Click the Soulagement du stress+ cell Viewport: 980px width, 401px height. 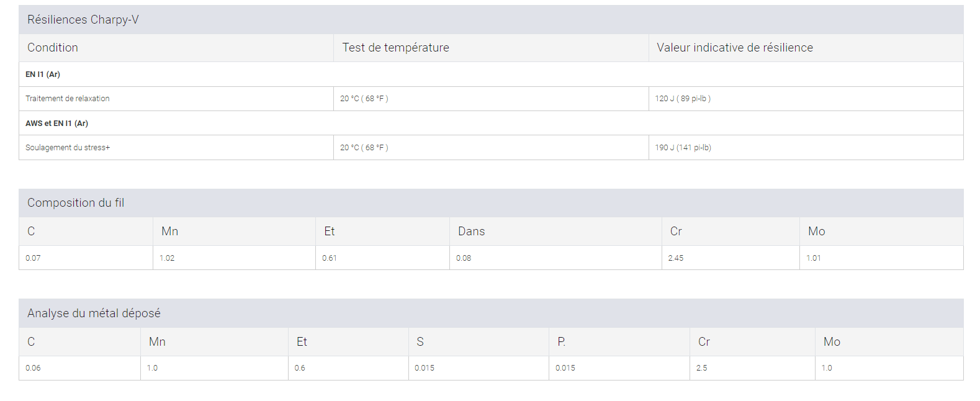pos(68,148)
